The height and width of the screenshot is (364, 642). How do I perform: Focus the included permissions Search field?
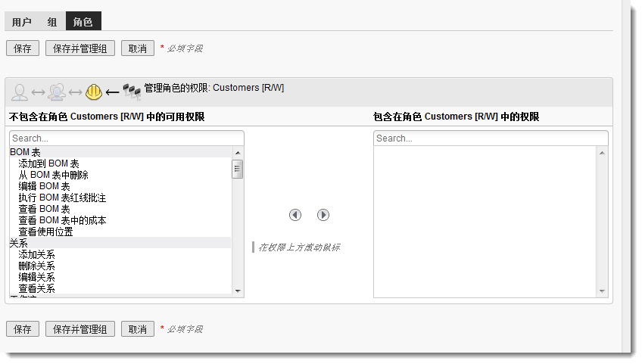point(491,138)
